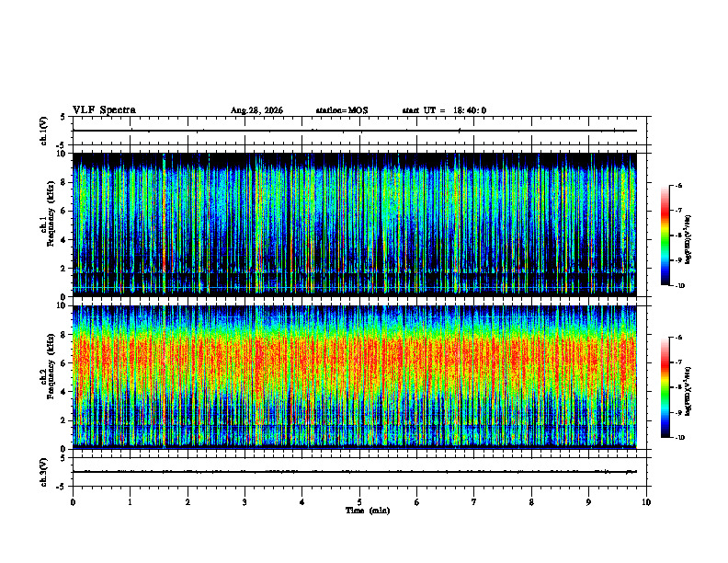Image resolution: width=728 pixels, height=563 pixels.
Task: Click the Time (min) axis label
Action: pos(368,511)
